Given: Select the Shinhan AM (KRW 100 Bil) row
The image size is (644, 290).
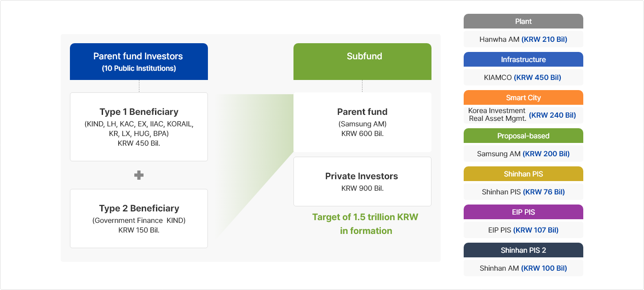Looking at the screenshot, I should click(523, 268).
